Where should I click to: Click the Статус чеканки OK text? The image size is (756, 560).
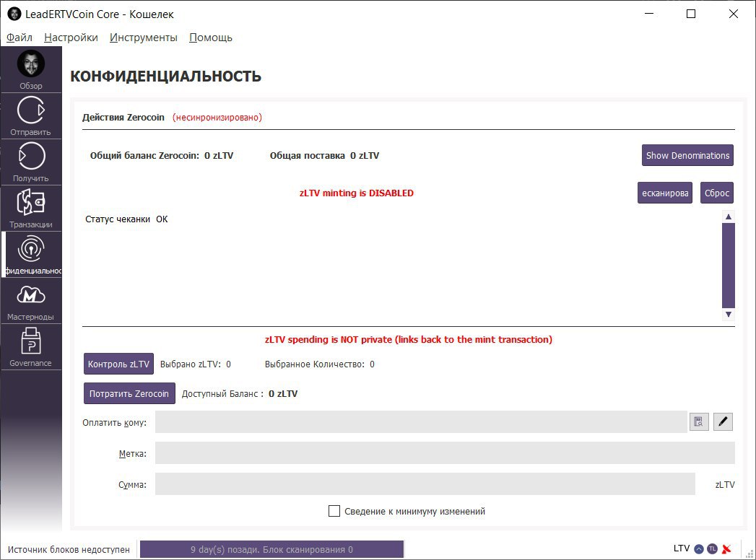click(126, 219)
